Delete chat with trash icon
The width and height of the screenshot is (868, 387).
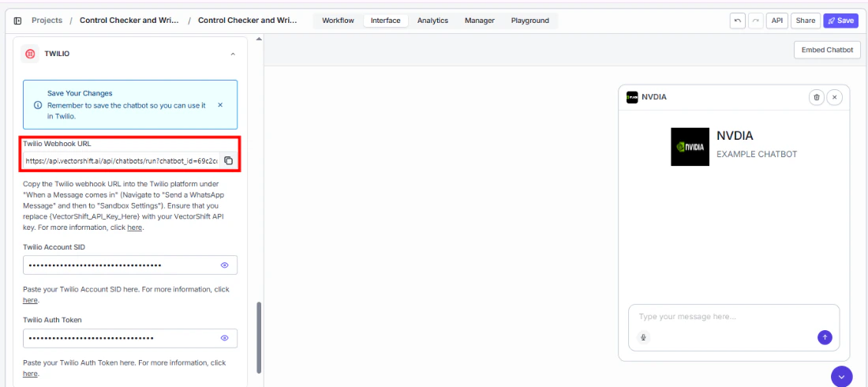(816, 97)
